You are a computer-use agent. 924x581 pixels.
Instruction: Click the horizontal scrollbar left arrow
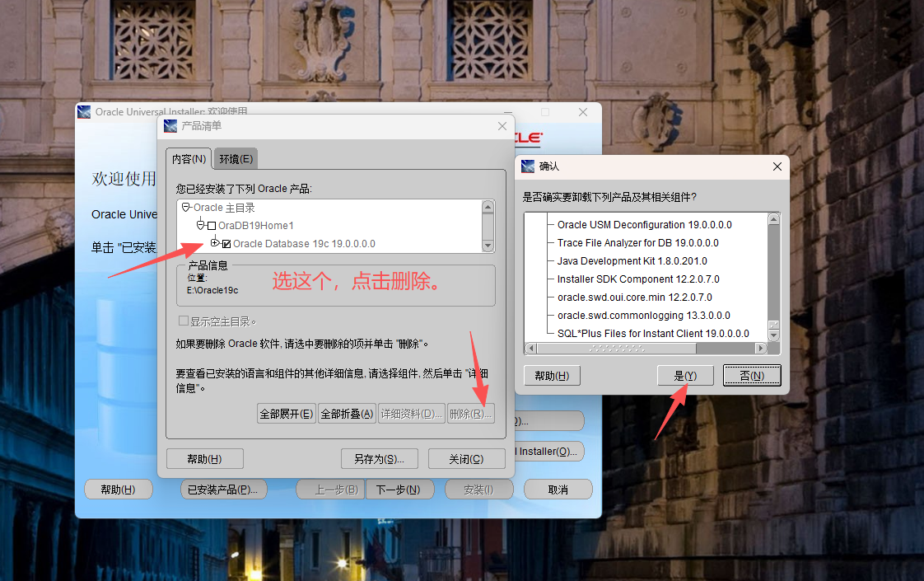pyautogui.click(x=531, y=349)
